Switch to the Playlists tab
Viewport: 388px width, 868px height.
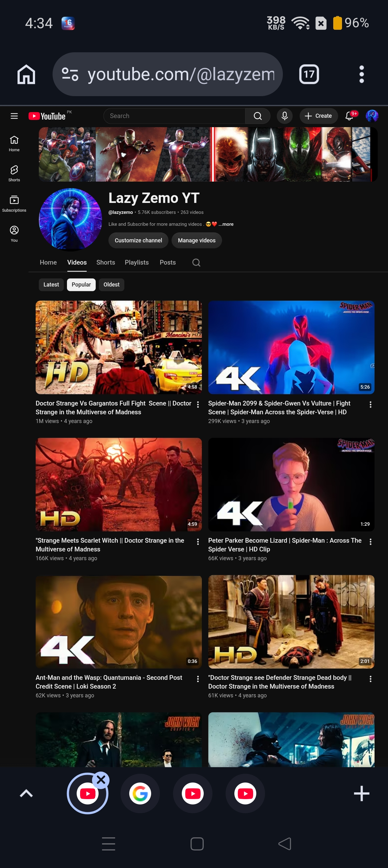click(x=137, y=262)
